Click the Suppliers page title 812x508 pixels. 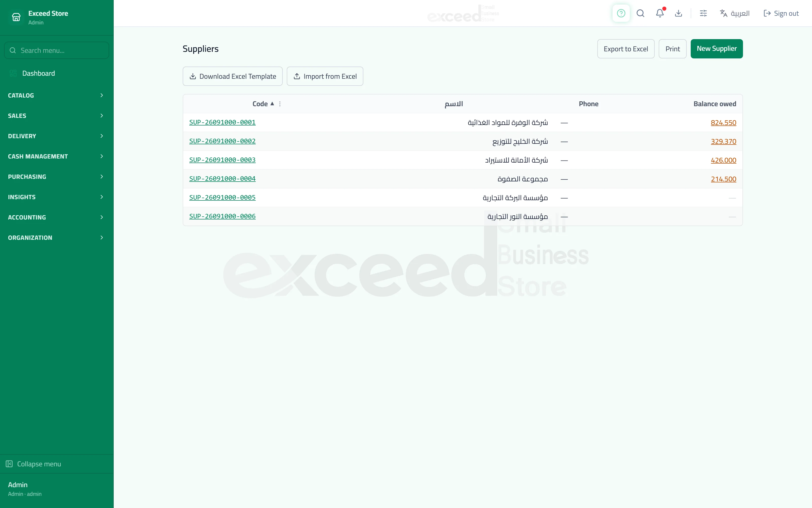pyautogui.click(x=200, y=49)
